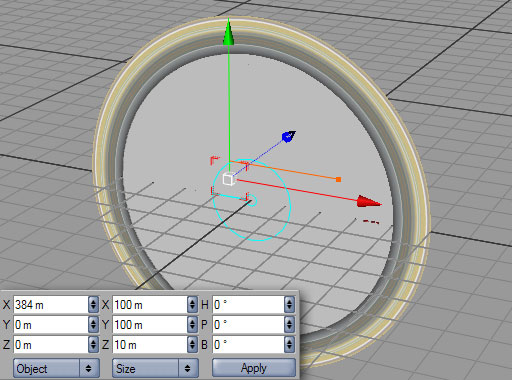Click the stepper arrows beside the B rotation field

[289, 344]
